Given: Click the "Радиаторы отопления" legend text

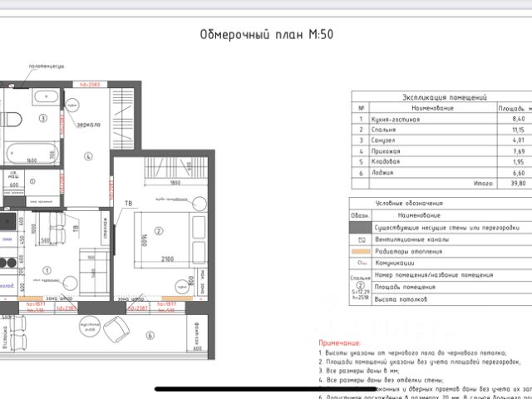Looking at the screenshot, I should [x=408, y=251].
